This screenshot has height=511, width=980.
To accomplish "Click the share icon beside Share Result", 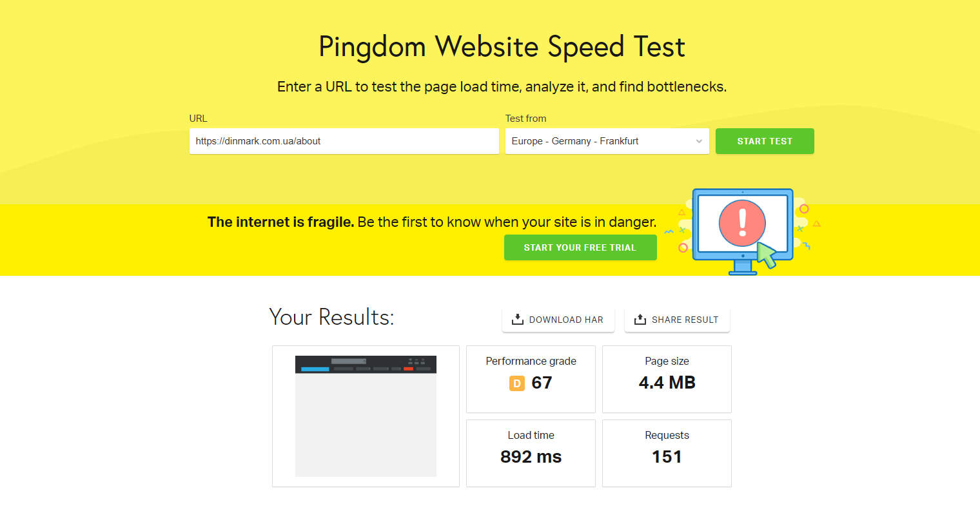I will [640, 320].
